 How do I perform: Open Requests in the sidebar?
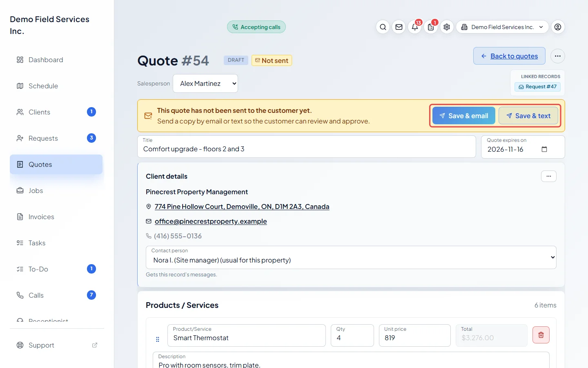[56, 138]
